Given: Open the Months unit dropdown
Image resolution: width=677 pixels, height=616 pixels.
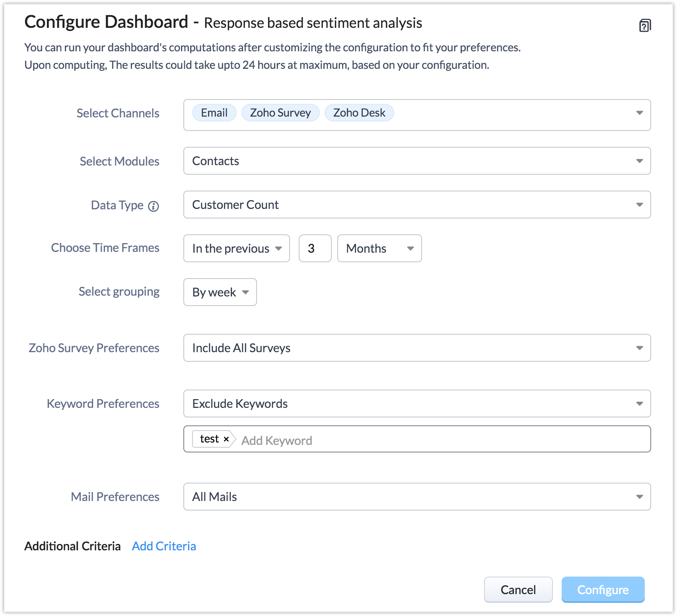Looking at the screenshot, I should 379,249.
